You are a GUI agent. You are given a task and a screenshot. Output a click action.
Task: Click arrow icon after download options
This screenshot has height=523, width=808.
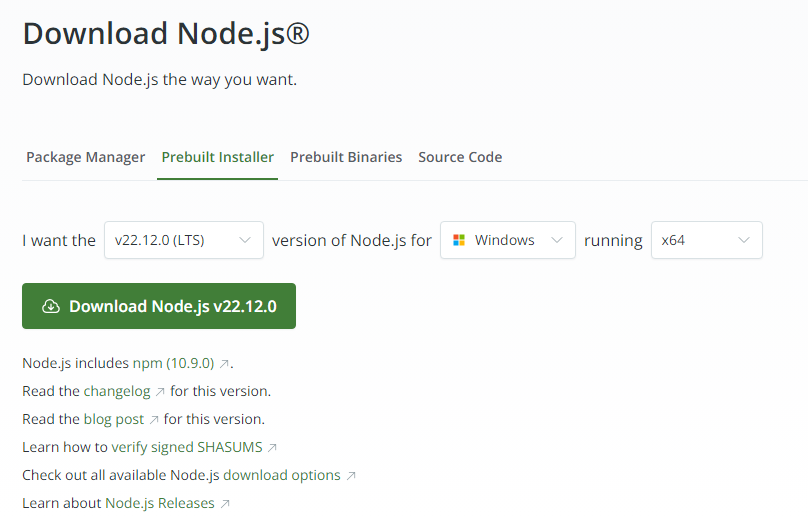[x=350, y=475]
